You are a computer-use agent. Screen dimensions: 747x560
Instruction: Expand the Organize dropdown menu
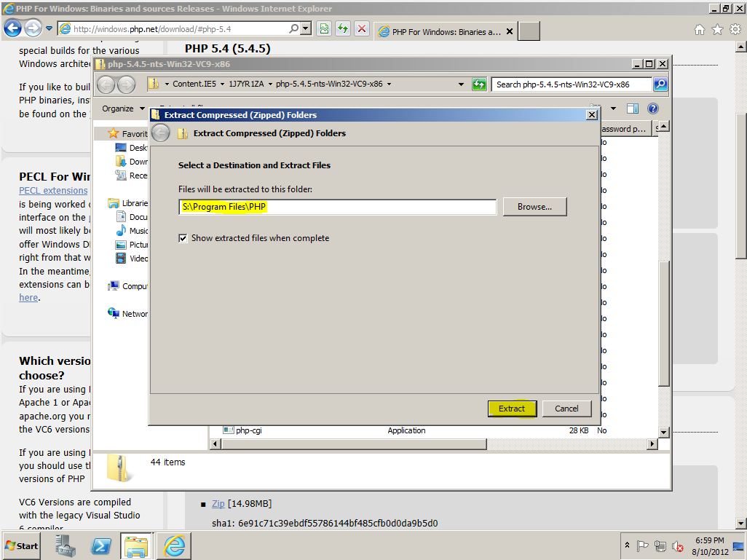[x=122, y=109]
